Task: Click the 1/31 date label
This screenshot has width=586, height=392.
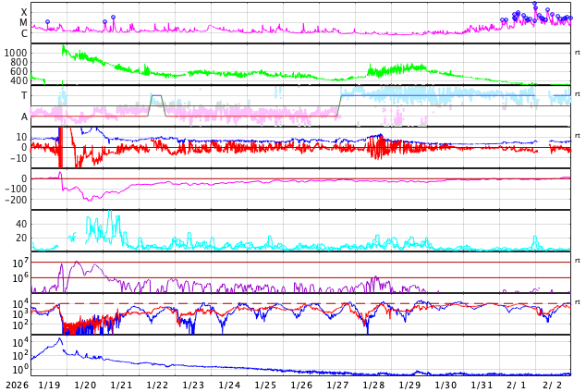Action: coord(482,385)
